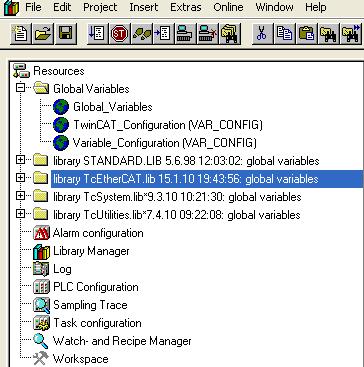
Task: Click the red ST stop icon
Action: tap(119, 34)
